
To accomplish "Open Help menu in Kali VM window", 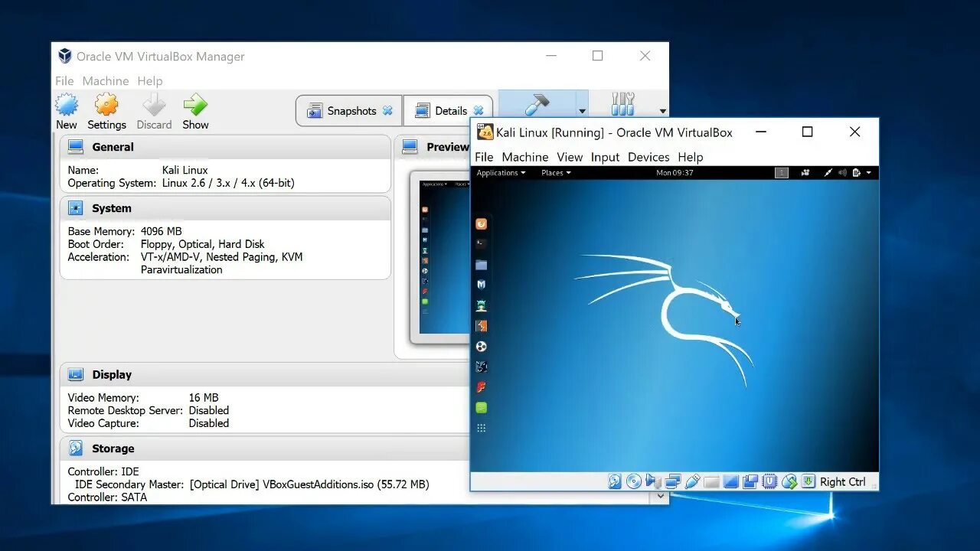I will coord(690,157).
